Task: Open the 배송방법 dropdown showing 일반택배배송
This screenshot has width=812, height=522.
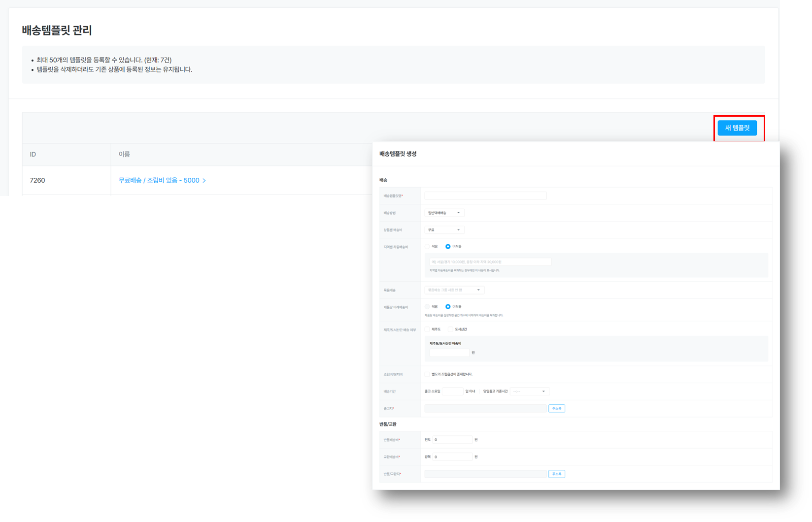Action: (444, 213)
